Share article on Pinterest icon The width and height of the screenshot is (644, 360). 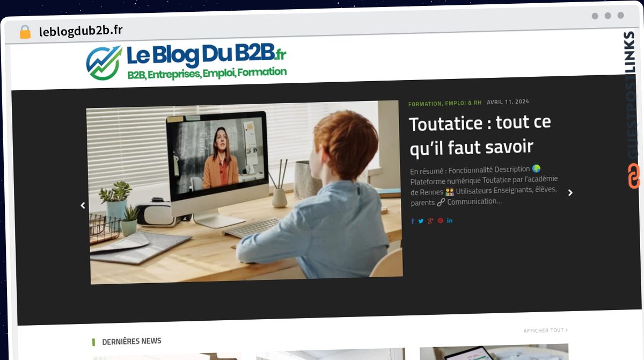[441, 220]
